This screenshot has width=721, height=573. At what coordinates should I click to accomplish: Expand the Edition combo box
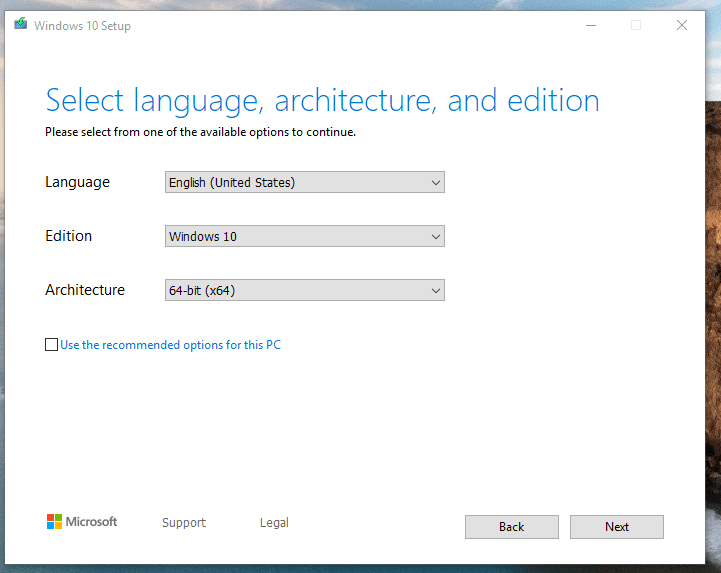point(304,236)
